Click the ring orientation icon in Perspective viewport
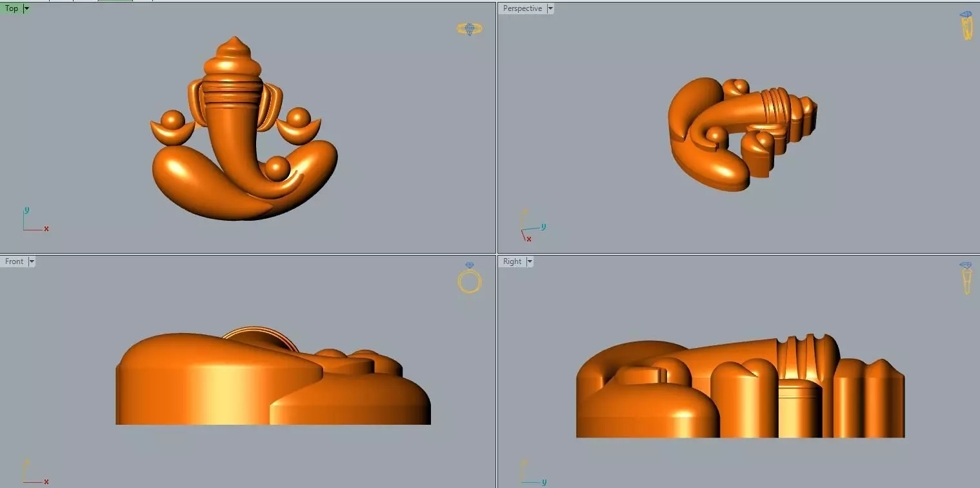980x488 pixels. [966, 25]
